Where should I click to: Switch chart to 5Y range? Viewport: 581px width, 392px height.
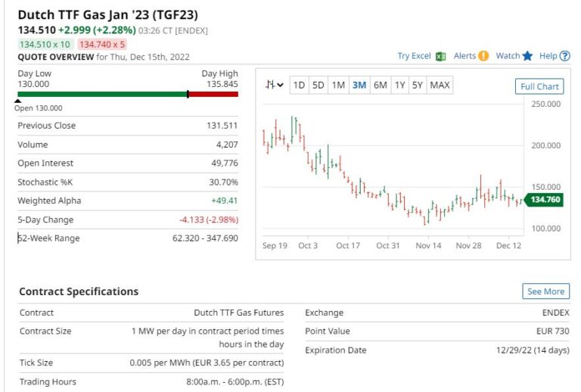click(x=418, y=85)
